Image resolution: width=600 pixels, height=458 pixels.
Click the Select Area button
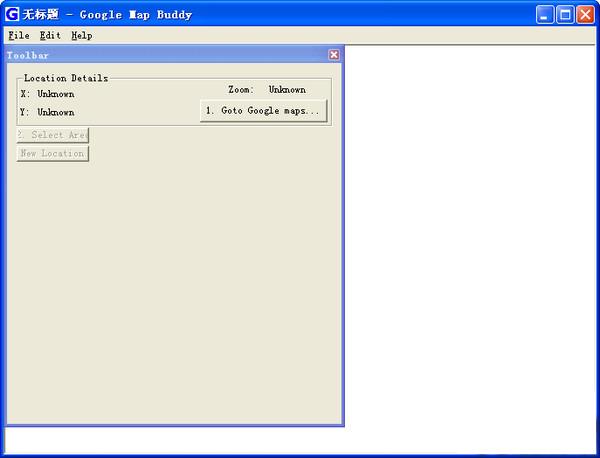53,135
